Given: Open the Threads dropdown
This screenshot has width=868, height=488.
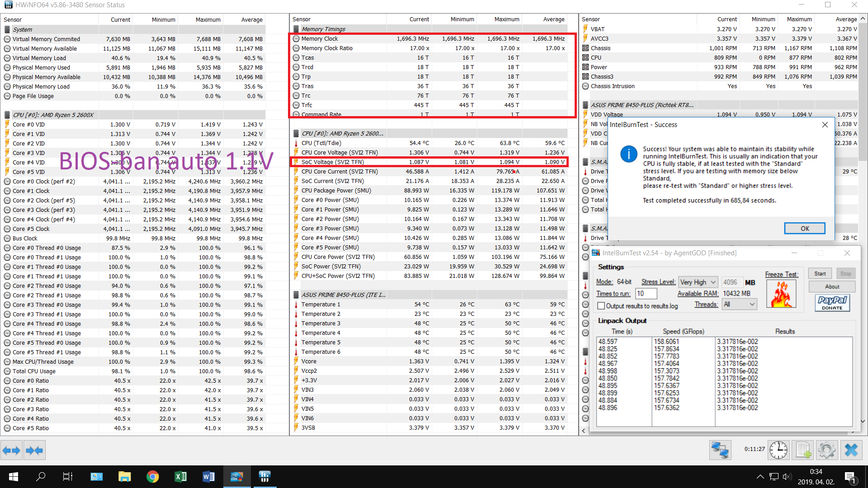Looking at the screenshot, I should coord(739,305).
